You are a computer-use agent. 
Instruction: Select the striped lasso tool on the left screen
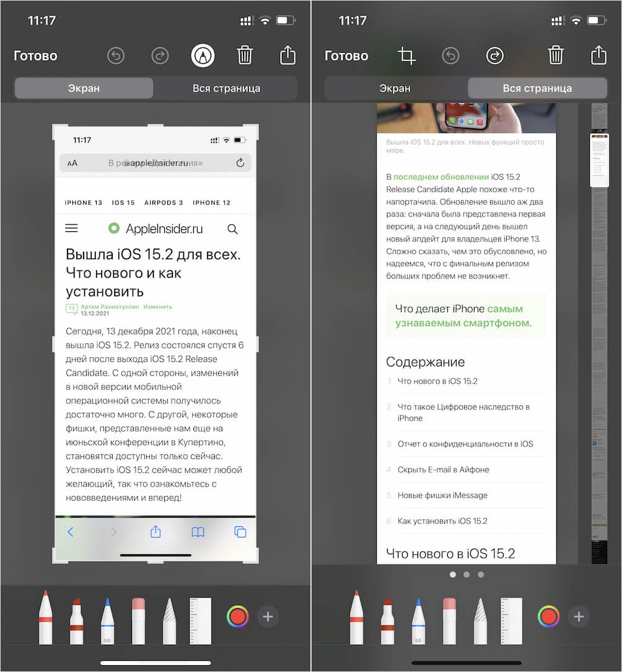[169, 620]
